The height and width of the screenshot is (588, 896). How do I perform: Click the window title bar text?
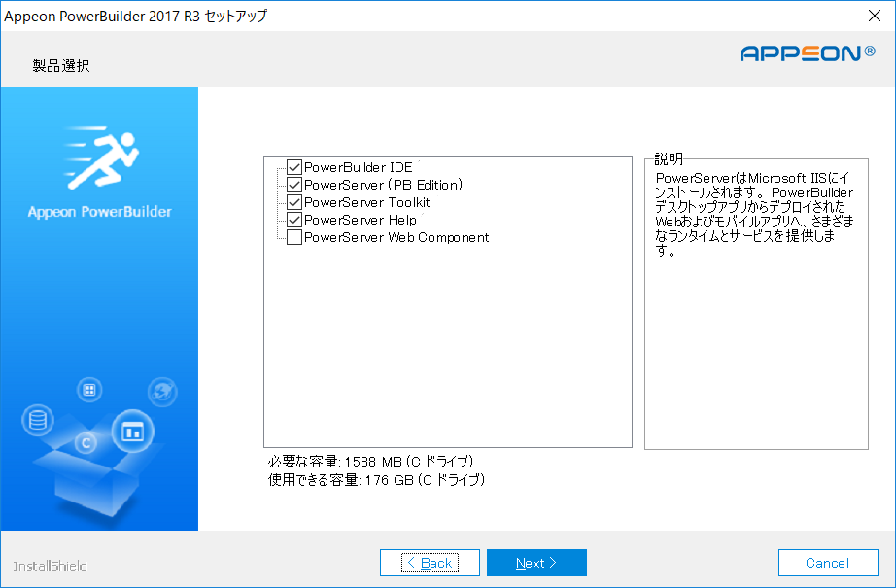pos(136,16)
